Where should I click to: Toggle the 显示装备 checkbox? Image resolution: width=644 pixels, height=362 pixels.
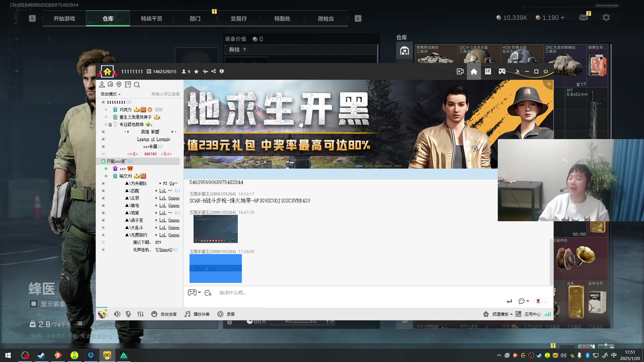point(34,304)
